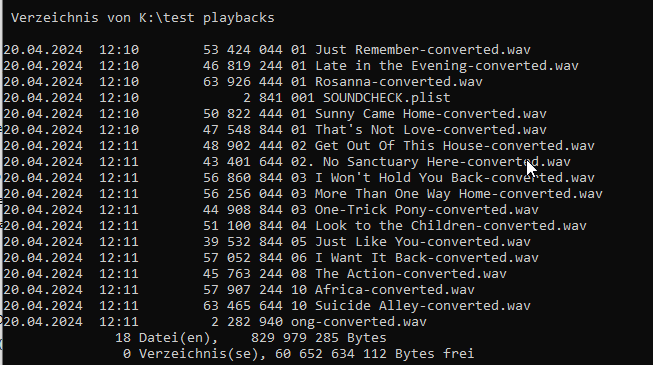Click 04 Look to the Children-converted.wav
Image resolution: width=653 pixels, height=365 pixels.
[439, 226]
